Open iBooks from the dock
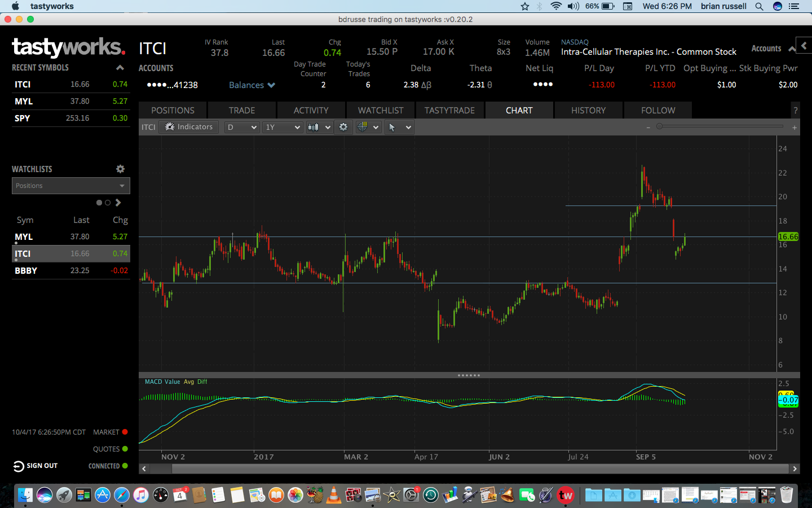812x508 pixels. (276, 495)
